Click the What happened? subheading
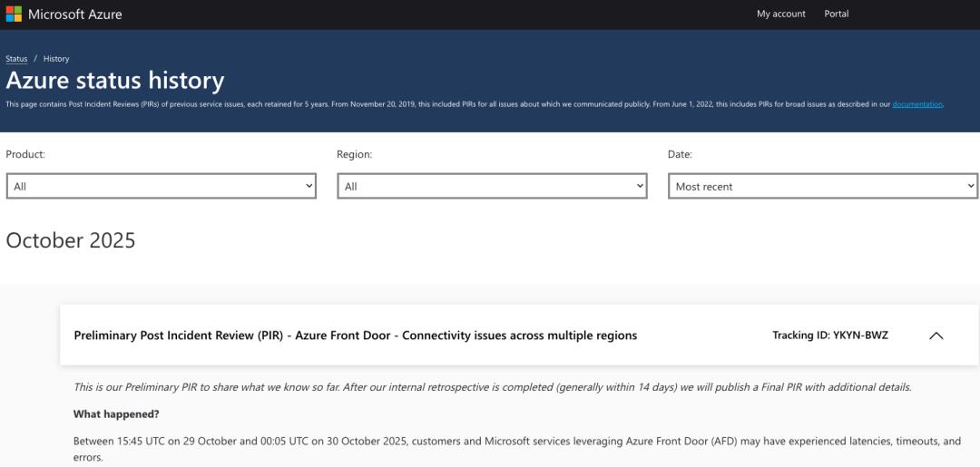The width and height of the screenshot is (980, 467). (x=115, y=413)
